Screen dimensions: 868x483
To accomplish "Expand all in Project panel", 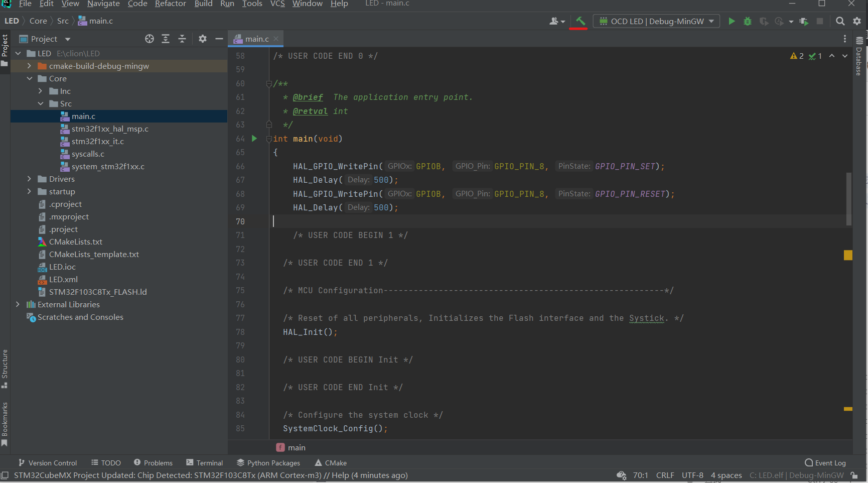I will [166, 39].
